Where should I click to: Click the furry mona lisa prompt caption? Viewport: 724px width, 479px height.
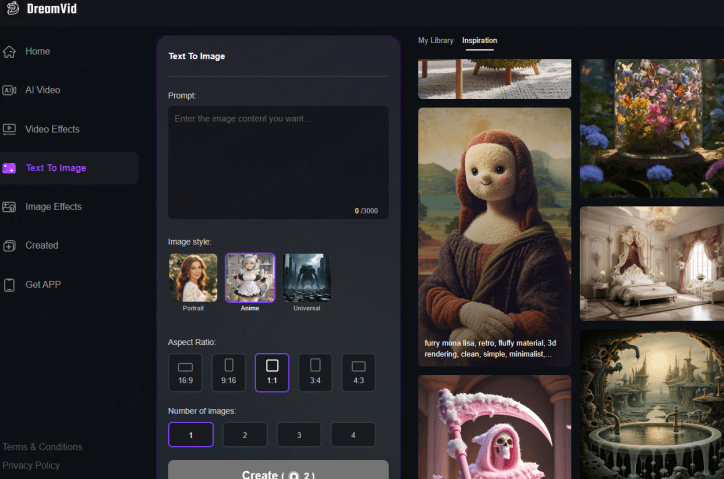point(490,348)
